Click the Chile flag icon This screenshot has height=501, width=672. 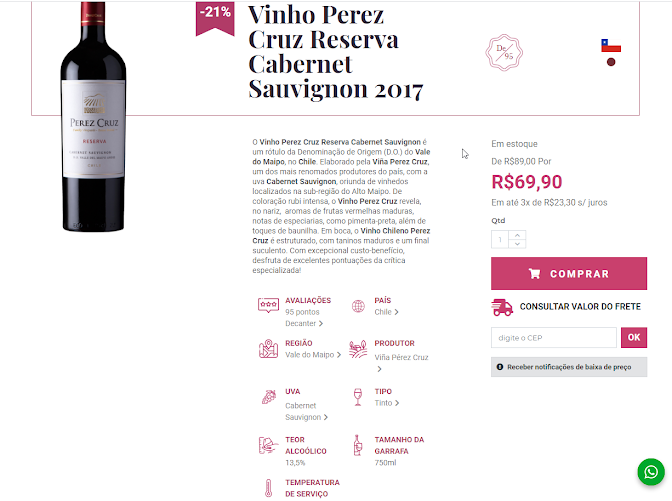[x=611, y=45]
